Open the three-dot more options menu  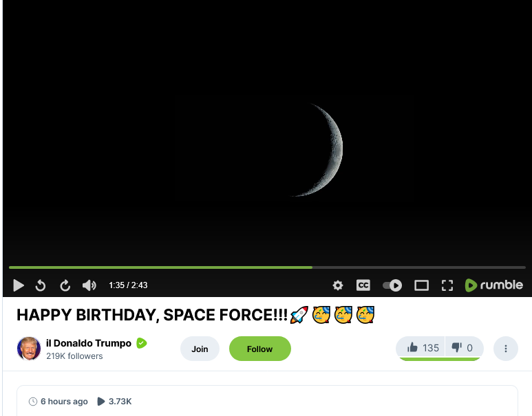coord(506,349)
